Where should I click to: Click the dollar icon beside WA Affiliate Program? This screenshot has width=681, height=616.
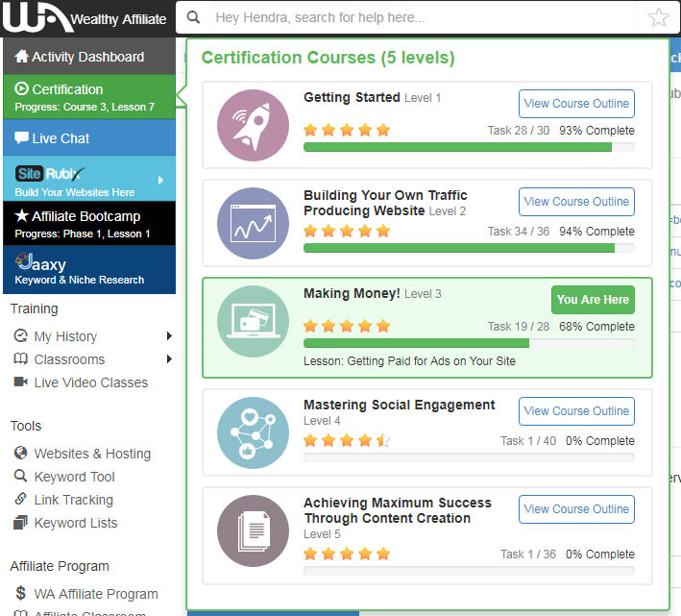click(20, 593)
